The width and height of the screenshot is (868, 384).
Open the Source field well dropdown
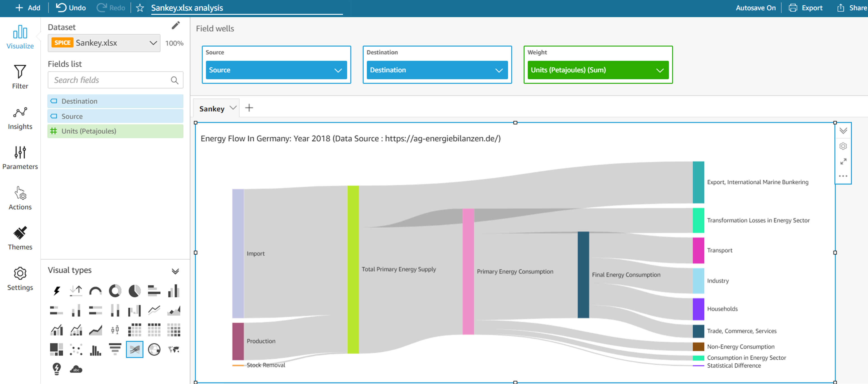pyautogui.click(x=338, y=70)
